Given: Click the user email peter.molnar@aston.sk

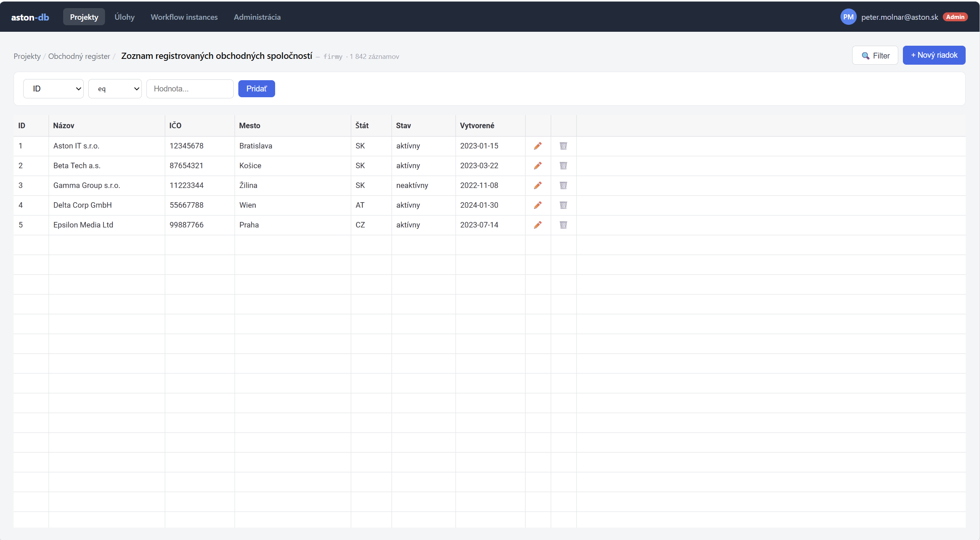Looking at the screenshot, I should pos(899,17).
